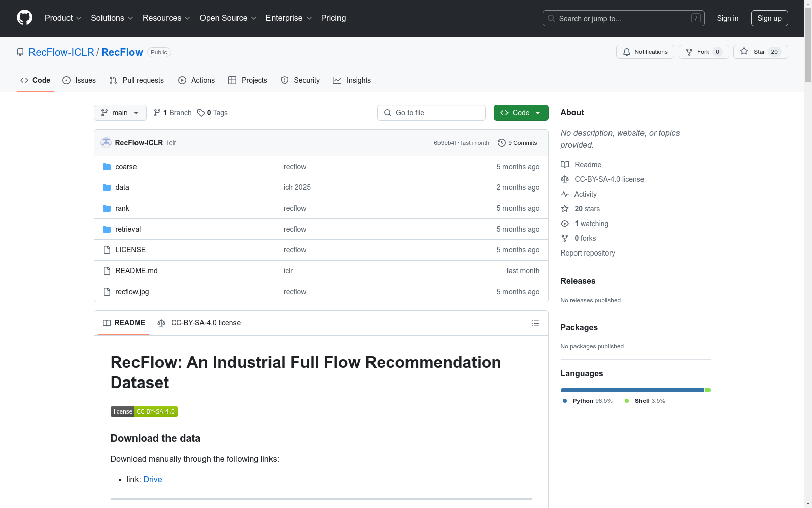Expand the Open Source menu
The image size is (812, 508).
pyautogui.click(x=228, y=18)
